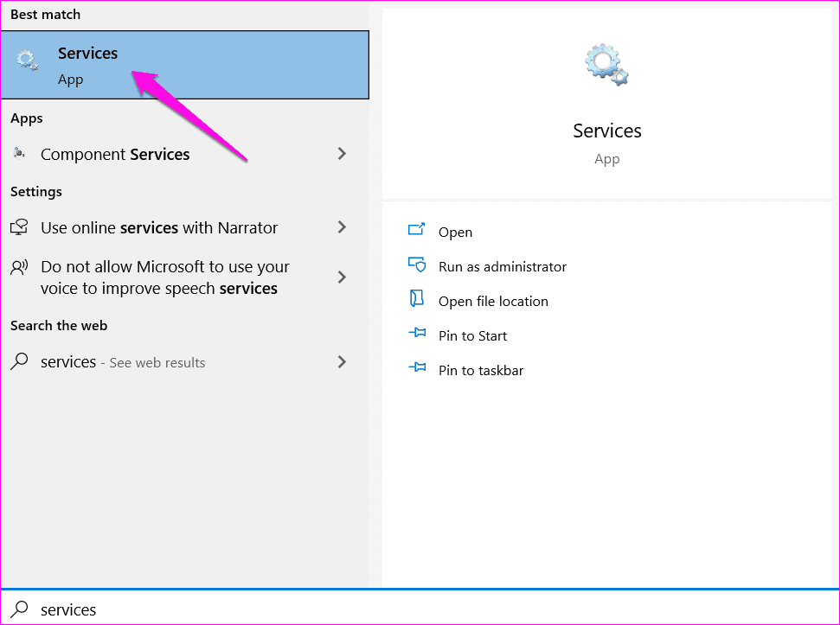This screenshot has height=625, width=840.
Task: Click the web search magnifier icon
Action: click(x=19, y=361)
